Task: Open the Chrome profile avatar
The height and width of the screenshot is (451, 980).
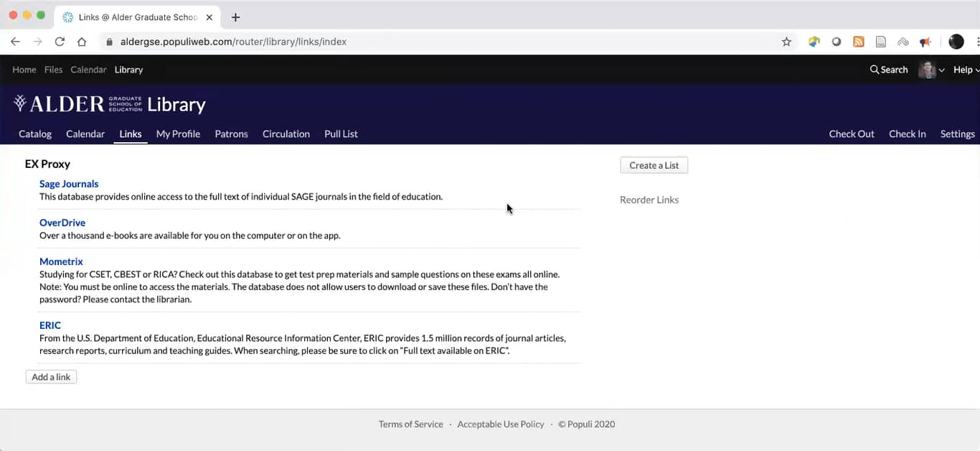Action: (956, 42)
